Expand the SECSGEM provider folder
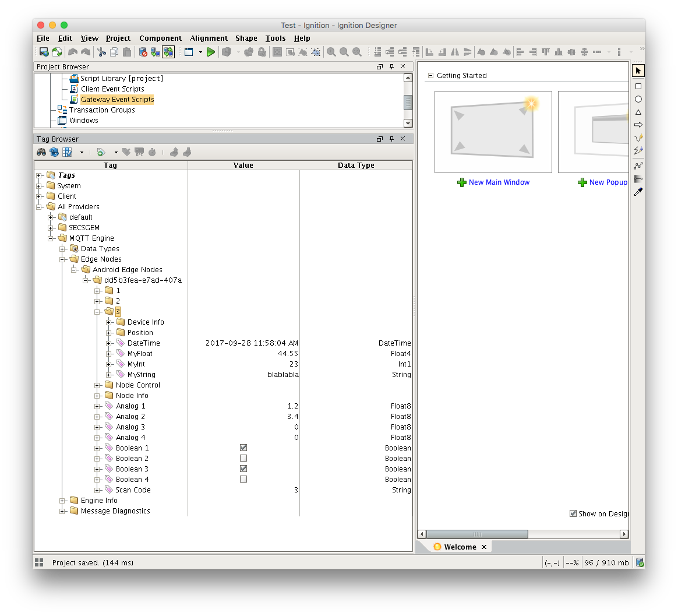Viewport: 678px width, 616px height. (51, 228)
